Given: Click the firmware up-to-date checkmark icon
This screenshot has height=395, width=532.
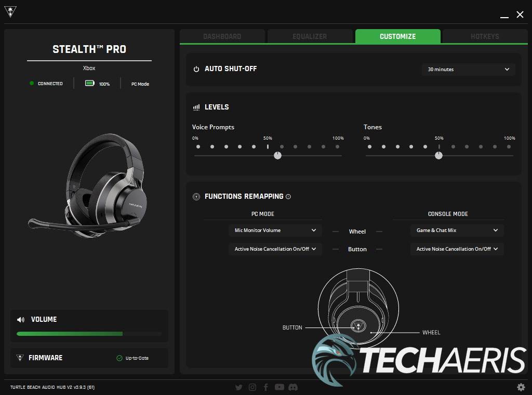Looking at the screenshot, I should pos(119,358).
